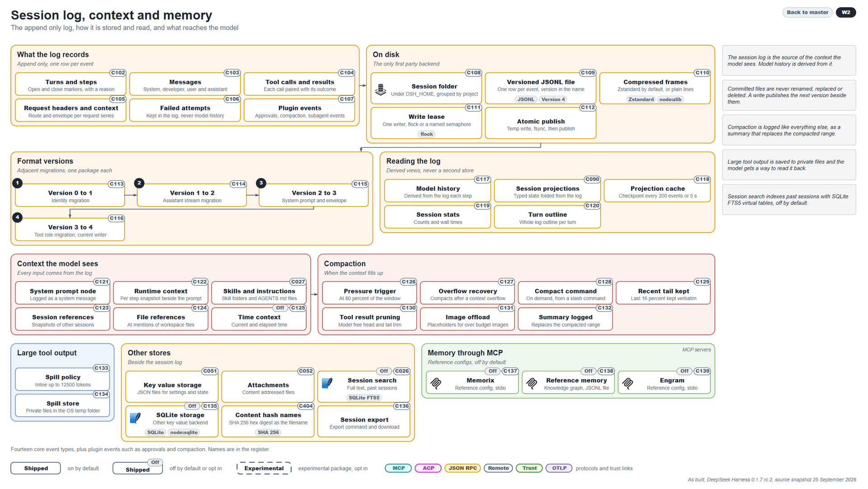Screen dimensions: 868x489
Task: Open the Plugin events card
Action: (x=299, y=111)
